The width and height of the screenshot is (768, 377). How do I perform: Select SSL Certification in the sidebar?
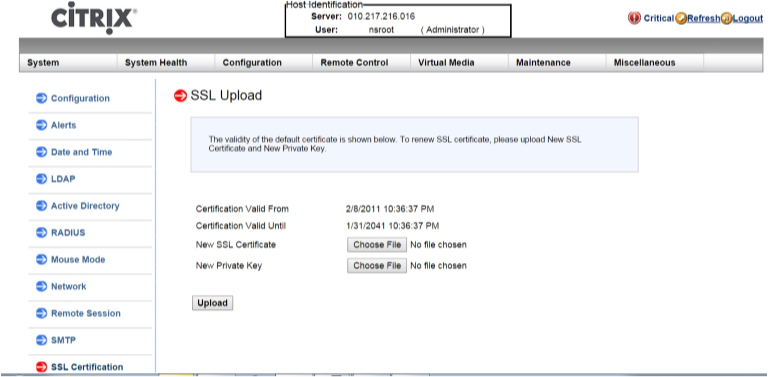87,367
